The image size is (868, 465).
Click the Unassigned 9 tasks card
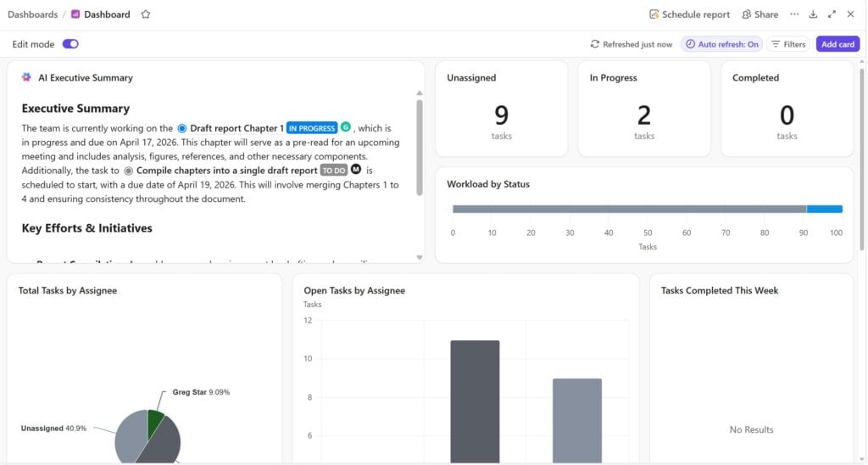pos(502,109)
